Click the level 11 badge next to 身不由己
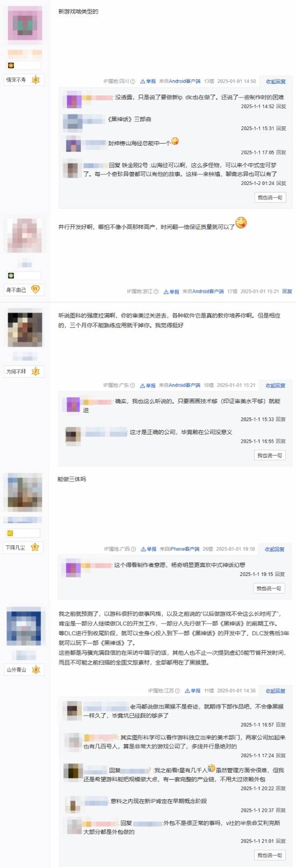Image resolution: width=296 pixels, height=868 pixels. coord(36,289)
